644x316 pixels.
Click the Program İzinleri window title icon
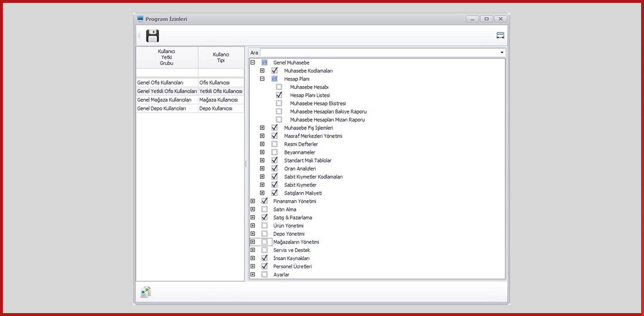tap(140, 19)
